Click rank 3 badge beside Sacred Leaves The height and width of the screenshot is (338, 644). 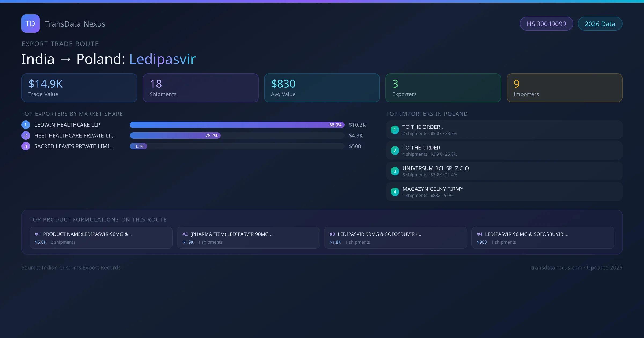pyautogui.click(x=26, y=146)
